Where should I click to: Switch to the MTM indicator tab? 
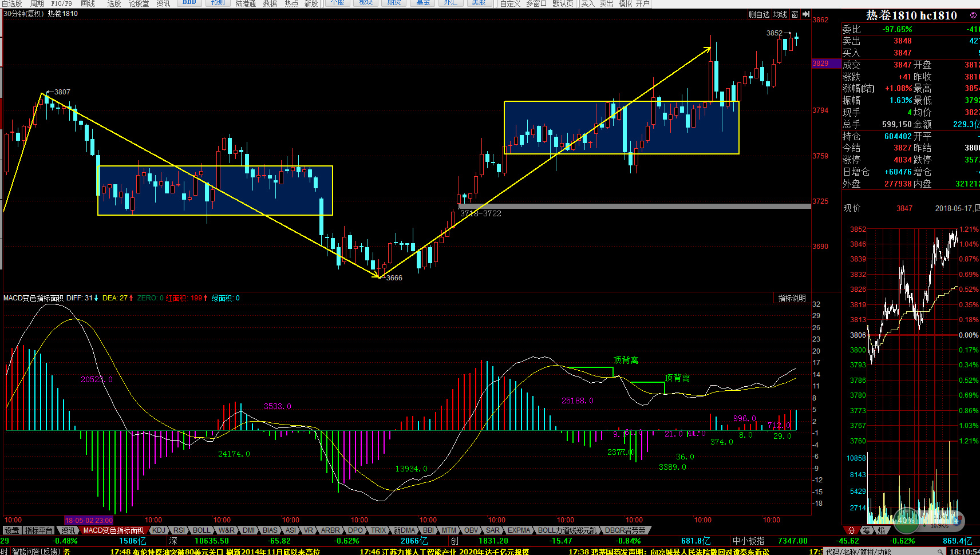point(449,530)
